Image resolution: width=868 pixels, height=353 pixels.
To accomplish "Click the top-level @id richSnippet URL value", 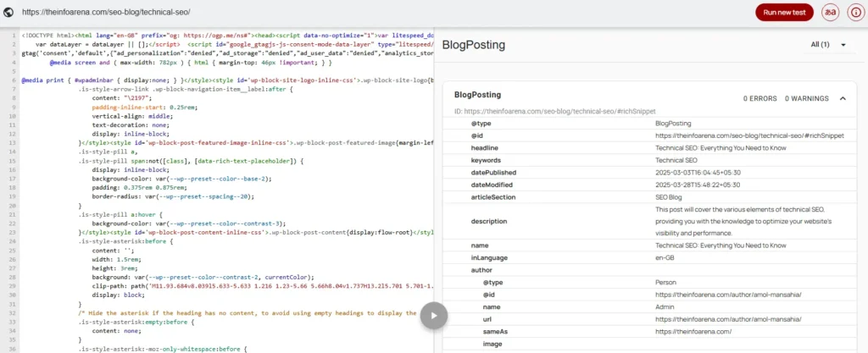I will 749,136.
